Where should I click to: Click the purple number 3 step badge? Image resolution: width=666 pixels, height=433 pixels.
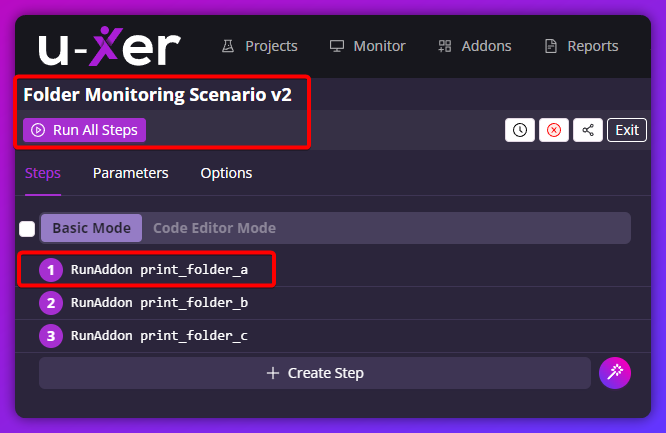pyautogui.click(x=51, y=336)
